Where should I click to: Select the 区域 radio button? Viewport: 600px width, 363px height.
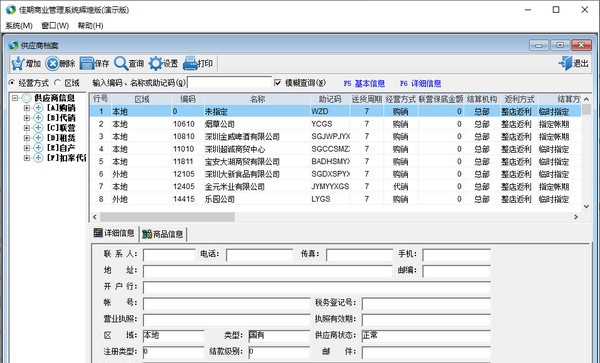pyautogui.click(x=57, y=83)
